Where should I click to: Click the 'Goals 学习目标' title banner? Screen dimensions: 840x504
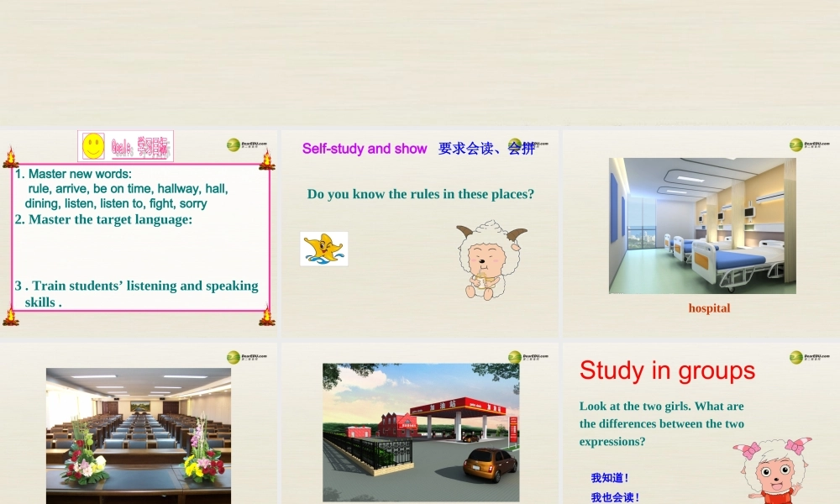(137, 144)
